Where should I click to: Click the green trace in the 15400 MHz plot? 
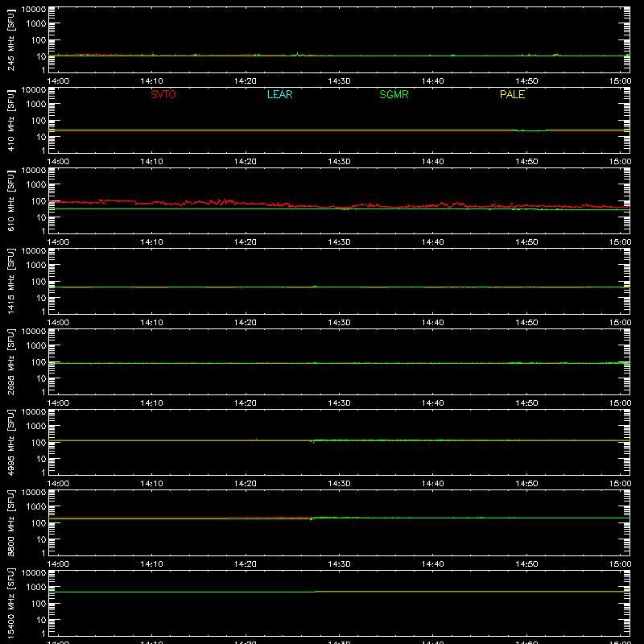[339, 592]
